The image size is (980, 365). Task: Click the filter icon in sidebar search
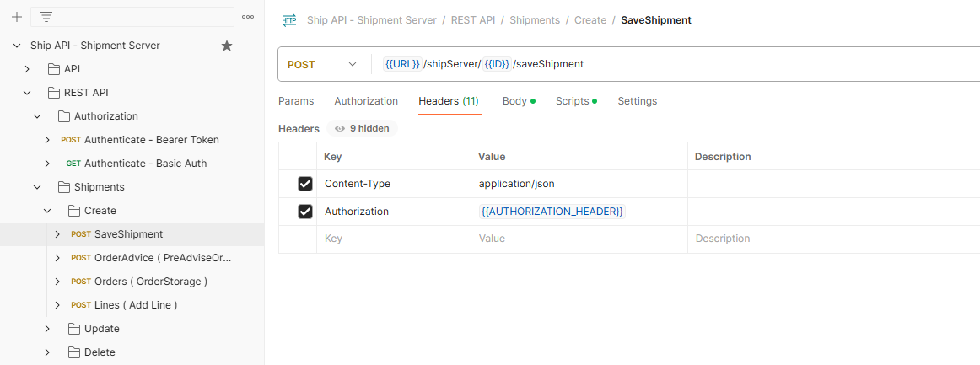point(46,17)
